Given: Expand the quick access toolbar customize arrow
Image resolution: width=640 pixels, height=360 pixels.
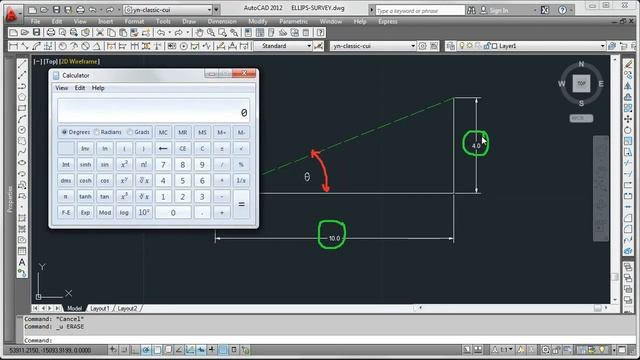Looking at the screenshot, I should (x=216, y=9).
